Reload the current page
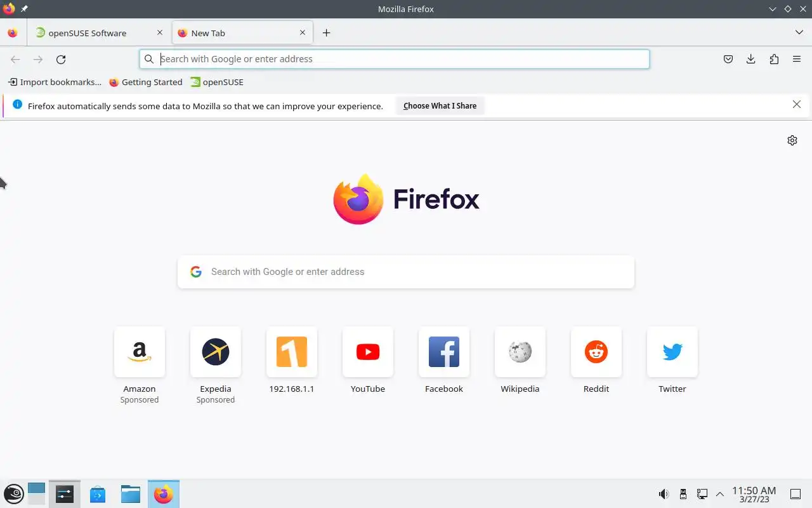The image size is (812, 508). (x=61, y=59)
